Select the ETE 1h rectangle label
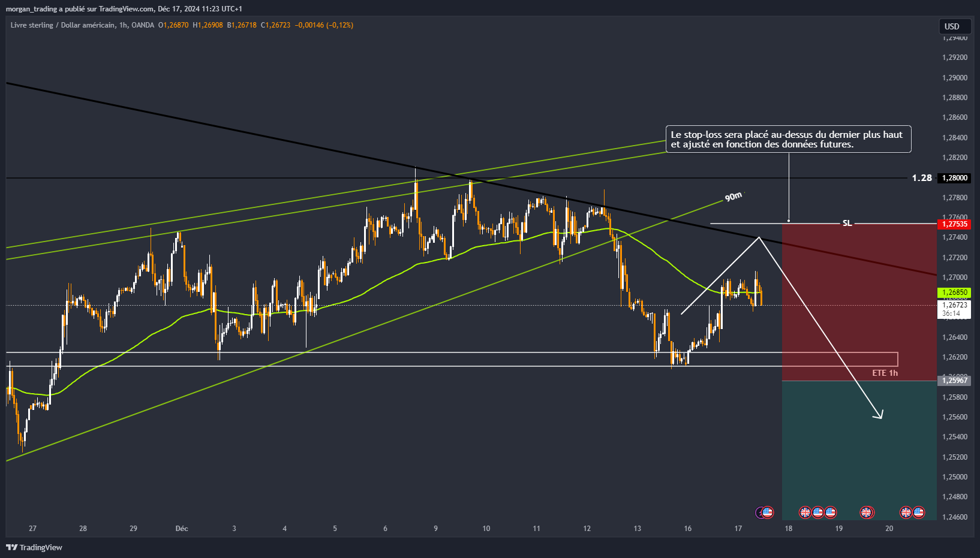The width and height of the screenshot is (980, 558). point(885,373)
